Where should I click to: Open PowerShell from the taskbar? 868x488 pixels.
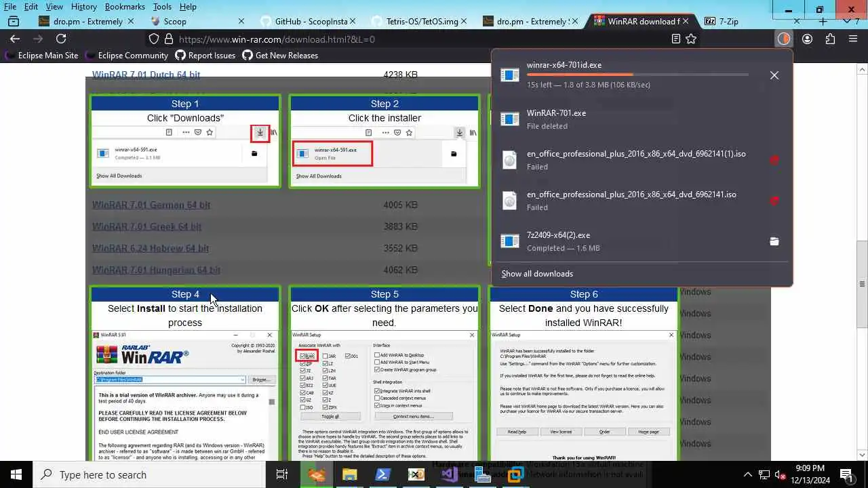[x=382, y=474]
